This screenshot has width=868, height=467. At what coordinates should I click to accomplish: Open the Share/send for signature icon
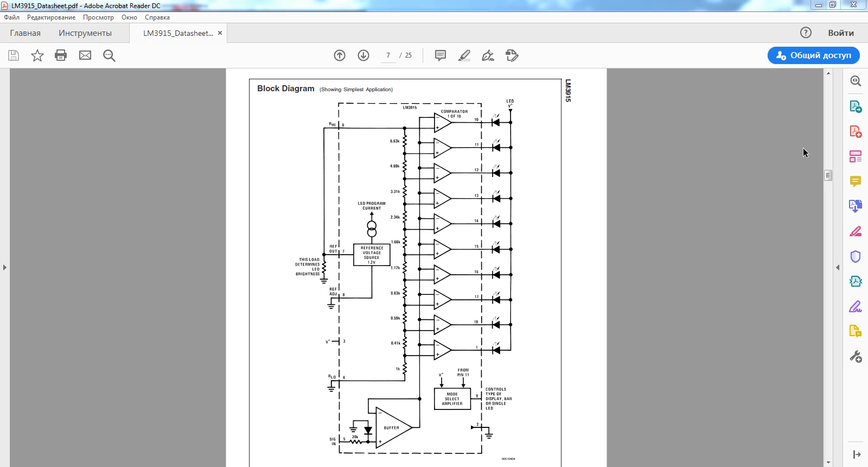(x=512, y=55)
